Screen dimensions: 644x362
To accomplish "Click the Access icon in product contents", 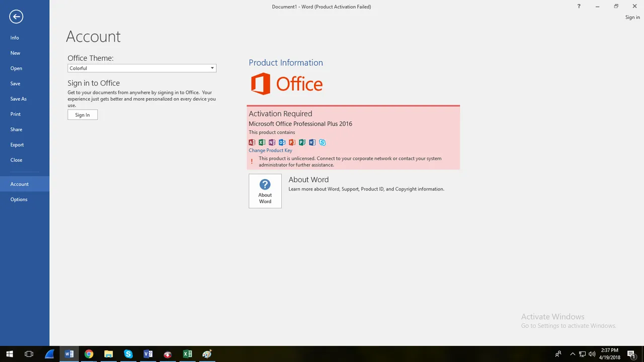I will tap(252, 142).
